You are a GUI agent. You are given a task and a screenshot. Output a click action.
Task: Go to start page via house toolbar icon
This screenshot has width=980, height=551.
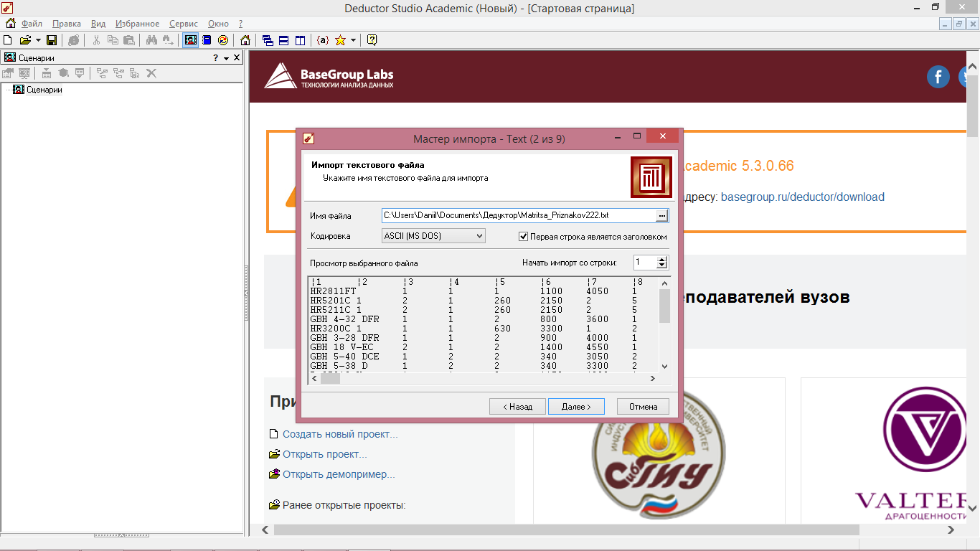[245, 40]
